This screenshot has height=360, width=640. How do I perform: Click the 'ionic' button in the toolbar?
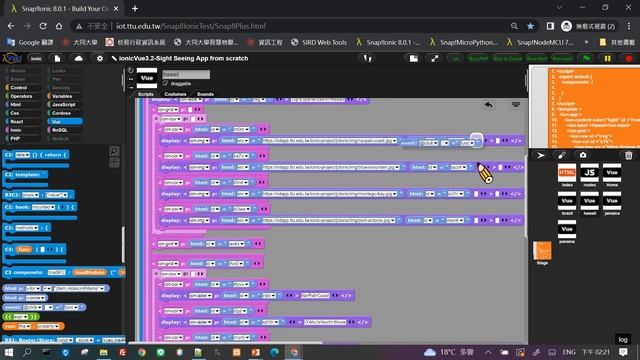pos(36,58)
